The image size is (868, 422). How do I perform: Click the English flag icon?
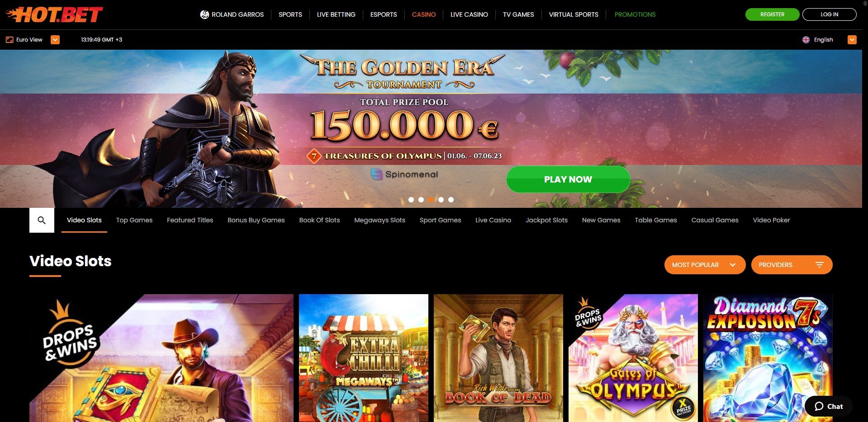point(806,40)
